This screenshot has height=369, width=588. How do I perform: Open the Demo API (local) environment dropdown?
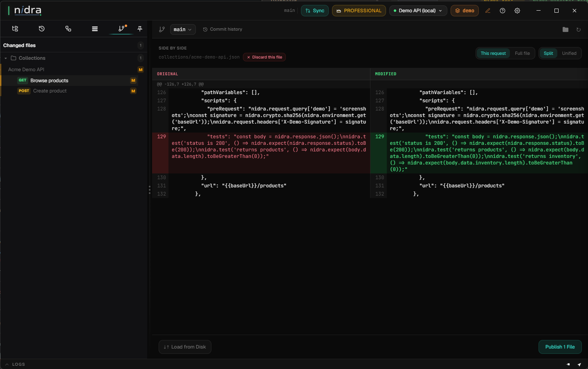click(x=418, y=11)
